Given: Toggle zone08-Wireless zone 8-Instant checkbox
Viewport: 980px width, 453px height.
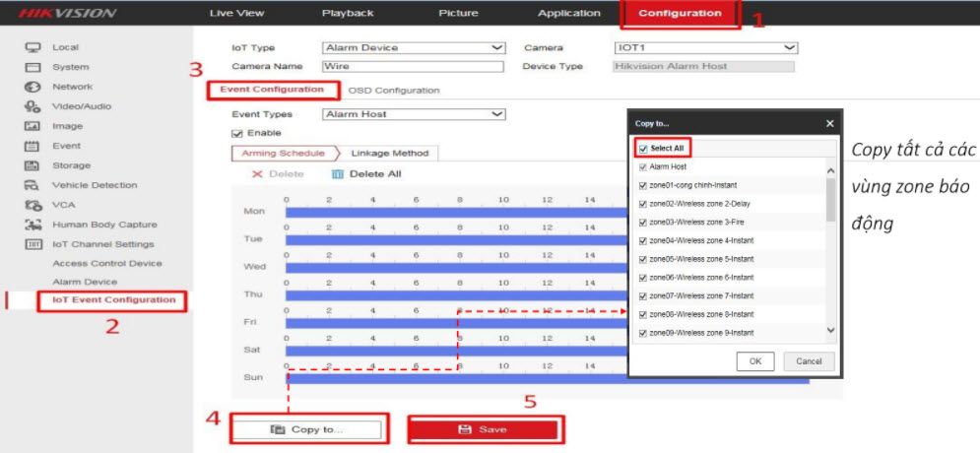Looking at the screenshot, I should [x=643, y=314].
